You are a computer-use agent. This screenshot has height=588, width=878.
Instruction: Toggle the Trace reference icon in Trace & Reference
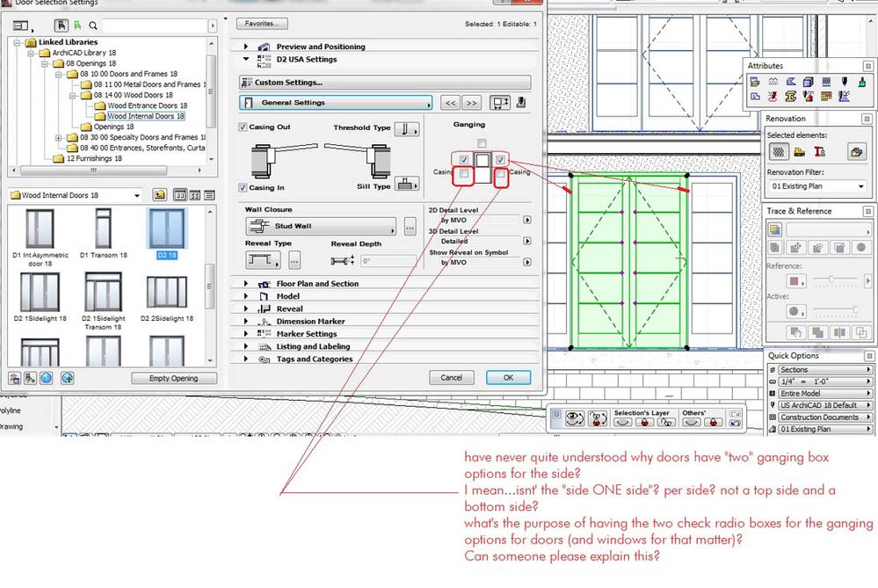pyautogui.click(x=775, y=229)
